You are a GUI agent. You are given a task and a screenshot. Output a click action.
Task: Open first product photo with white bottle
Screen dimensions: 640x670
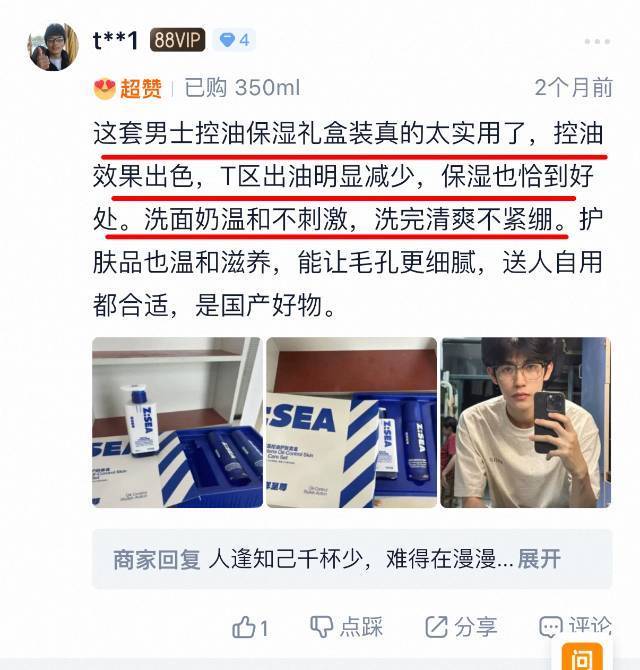[177, 422]
